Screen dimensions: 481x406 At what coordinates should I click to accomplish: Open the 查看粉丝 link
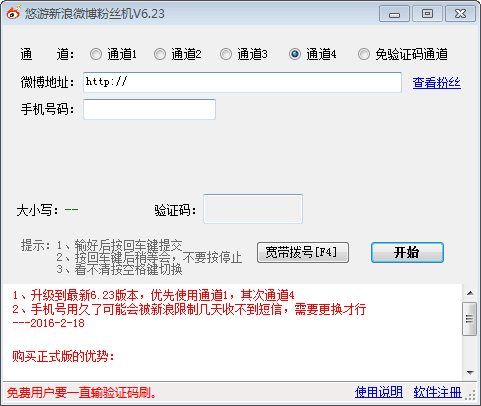tap(437, 83)
